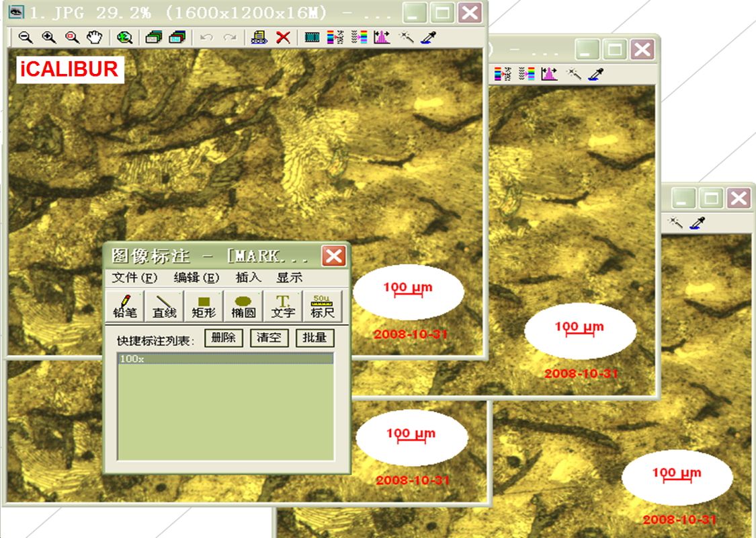The height and width of the screenshot is (538, 756).
Task: Select the 直线 (line) drawing tool
Action: pyautogui.click(x=164, y=306)
